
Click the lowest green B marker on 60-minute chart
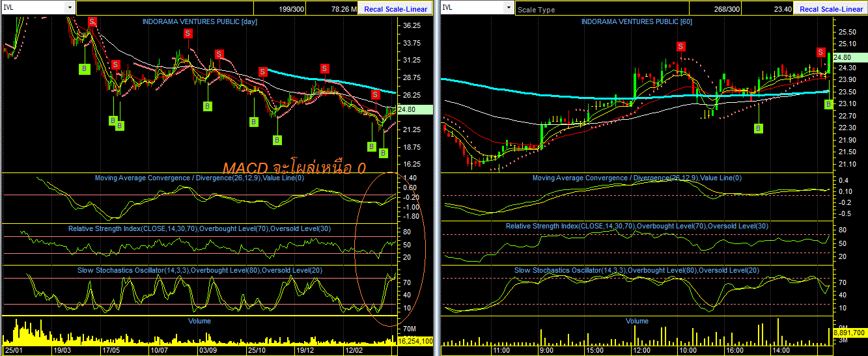[x=759, y=128]
